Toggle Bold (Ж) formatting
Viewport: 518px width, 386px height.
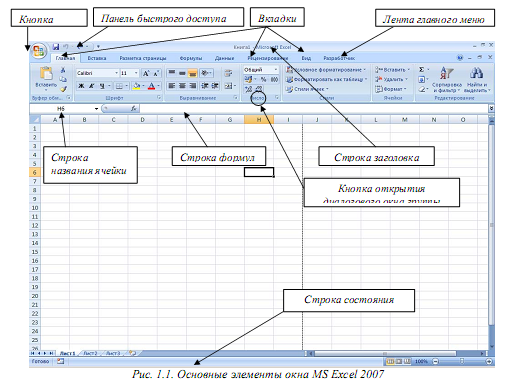point(81,86)
